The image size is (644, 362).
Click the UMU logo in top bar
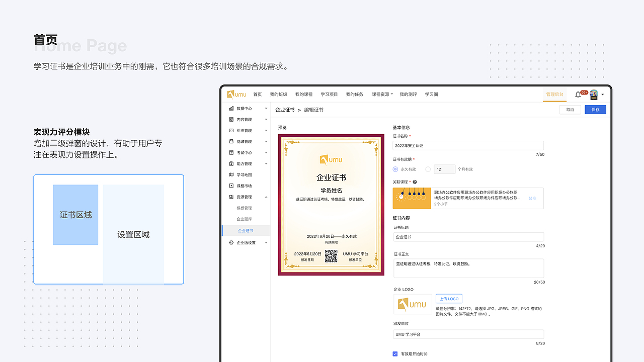(x=235, y=94)
